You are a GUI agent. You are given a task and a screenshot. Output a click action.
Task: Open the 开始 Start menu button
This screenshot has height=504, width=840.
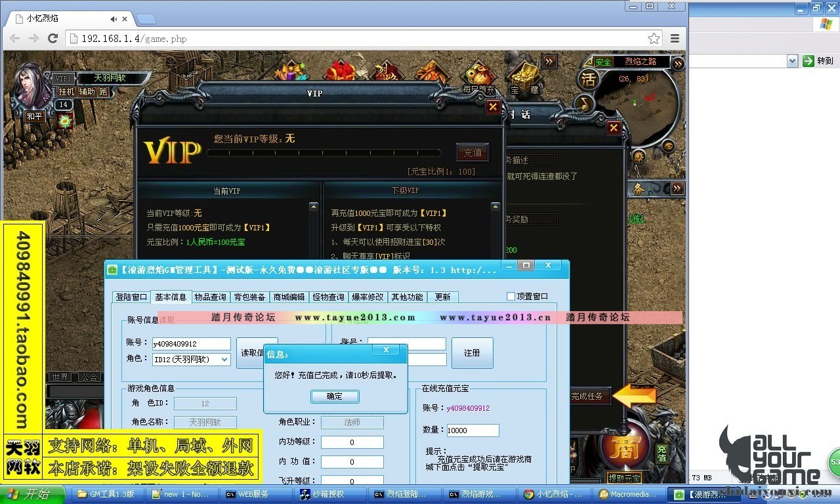point(33,494)
